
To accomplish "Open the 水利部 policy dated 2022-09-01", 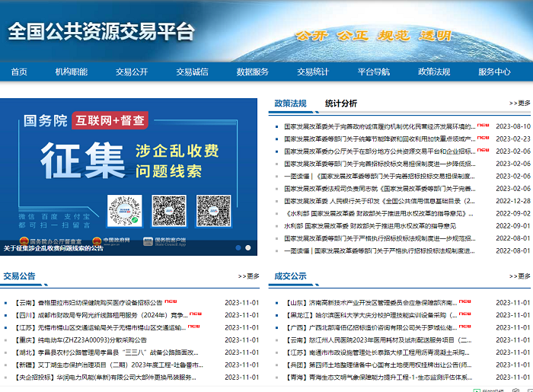I will click(x=370, y=226).
